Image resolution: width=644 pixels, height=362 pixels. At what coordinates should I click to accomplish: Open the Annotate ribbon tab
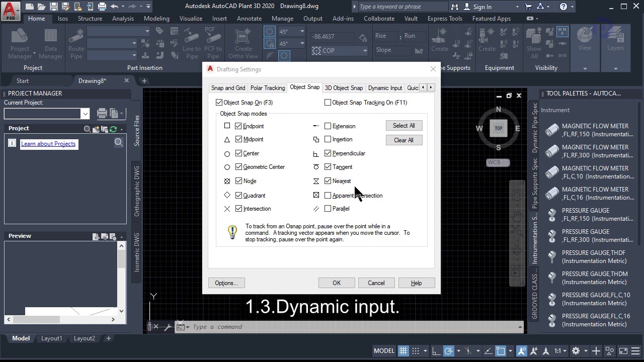pyautogui.click(x=249, y=19)
